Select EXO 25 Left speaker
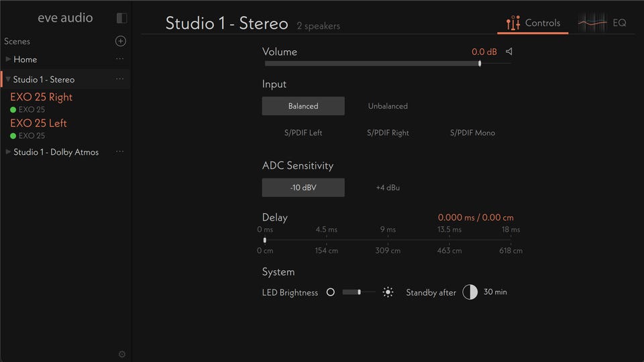Image resolution: width=644 pixels, height=362 pixels. point(38,123)
